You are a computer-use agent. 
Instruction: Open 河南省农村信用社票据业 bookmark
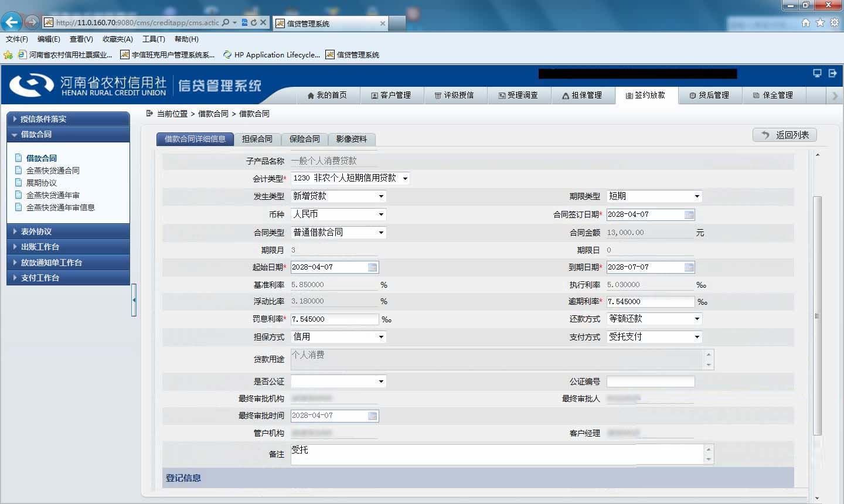click(x=65, y=55)
